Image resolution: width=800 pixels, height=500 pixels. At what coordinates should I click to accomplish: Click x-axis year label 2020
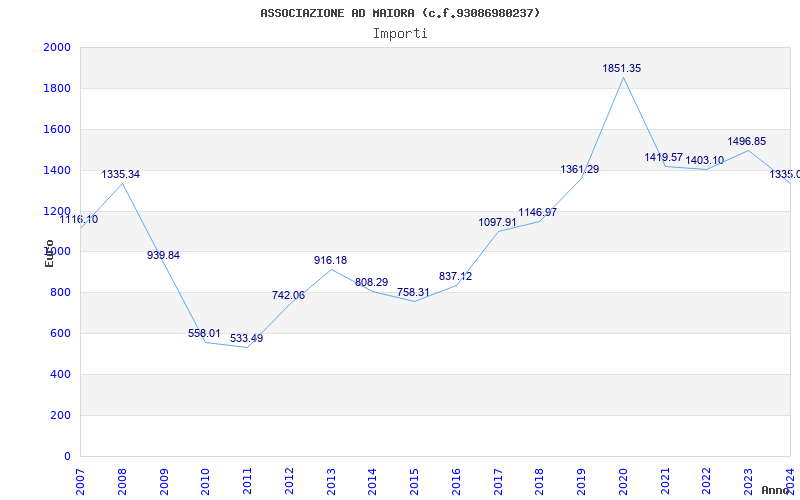[623, 482]
